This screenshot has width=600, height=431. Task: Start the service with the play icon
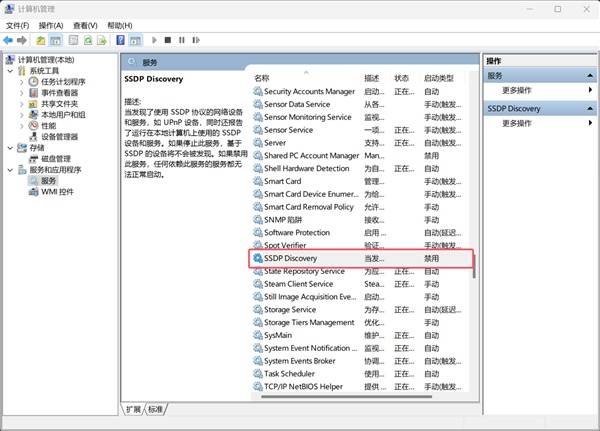coord(153,40)
